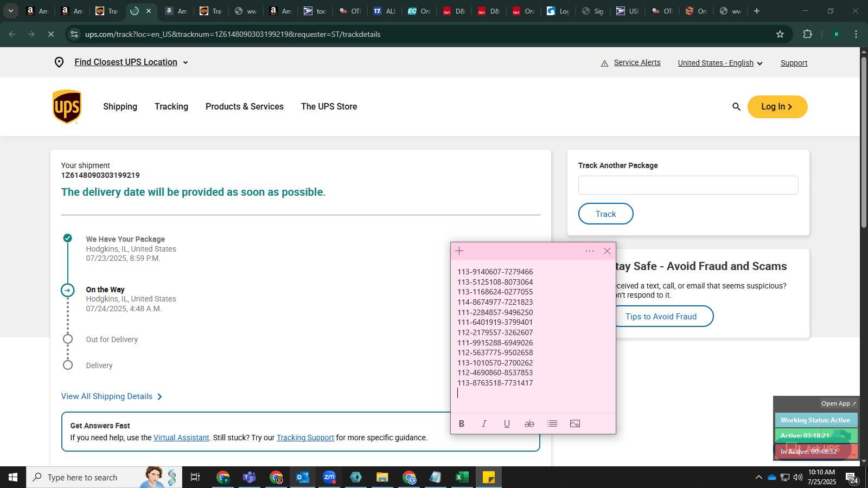
Task: Bookmark this page with the star icon
Action: pyautogui.click(x=780, y=34)
